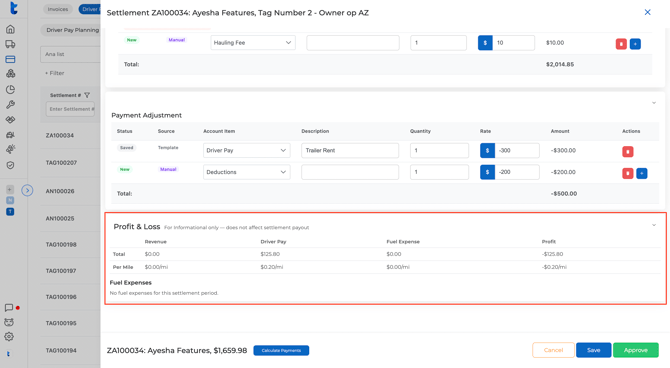Open the chat messages icon
670x368 pixels.
(9, 308)
